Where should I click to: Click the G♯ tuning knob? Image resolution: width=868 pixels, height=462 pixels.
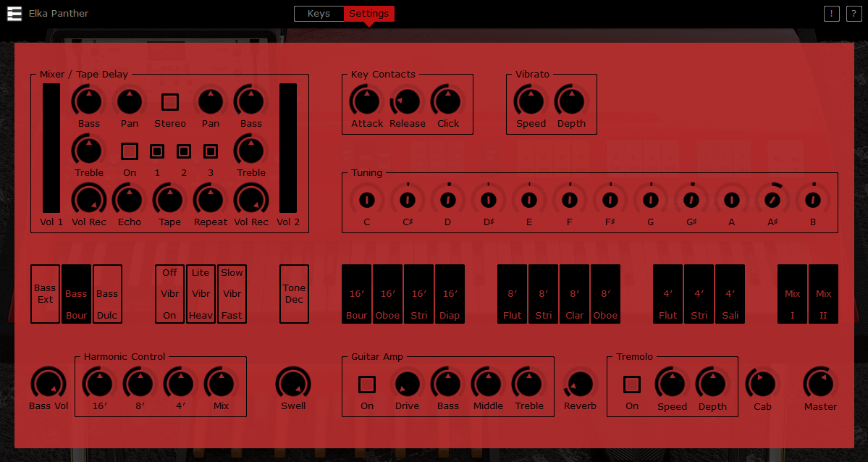pyautogui.click(x=691, y=200)
